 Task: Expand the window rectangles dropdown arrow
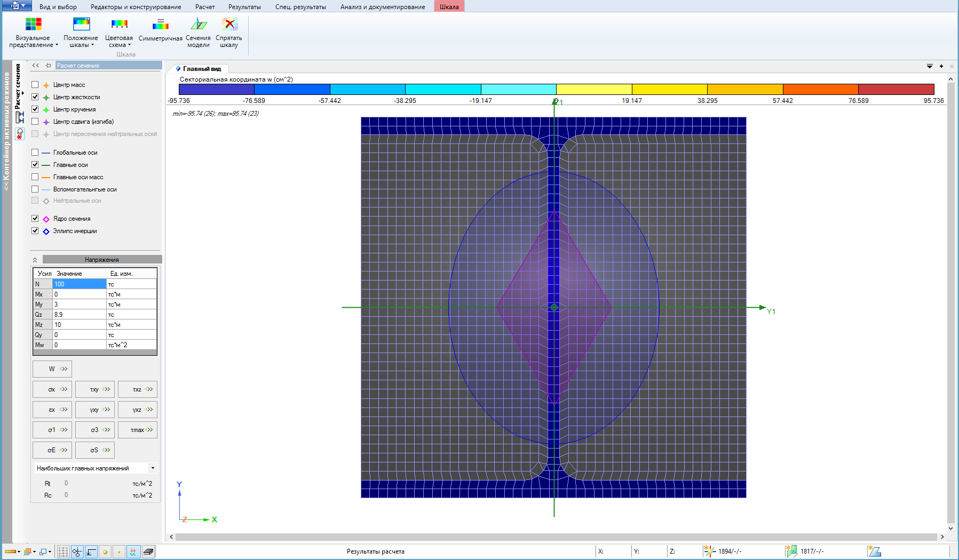(x=50, y=551)
